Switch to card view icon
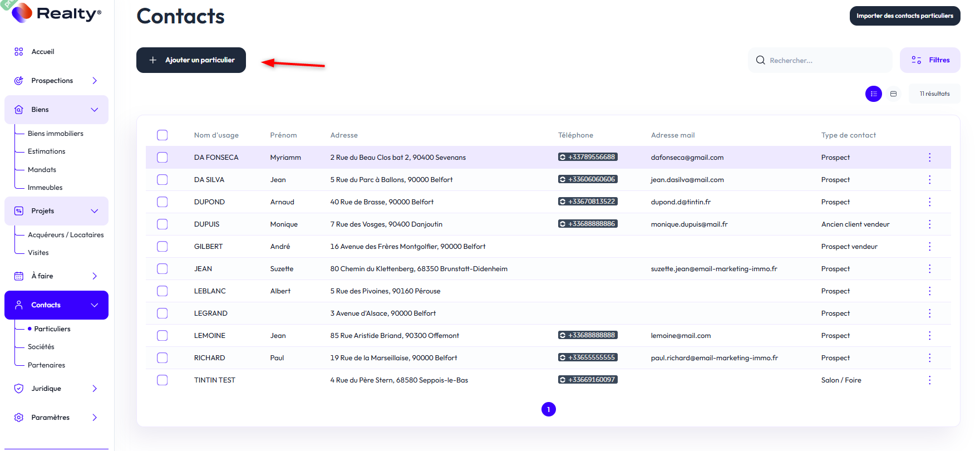Image resolution: width=980 pixels, height=451 pixels. [893, 94]
